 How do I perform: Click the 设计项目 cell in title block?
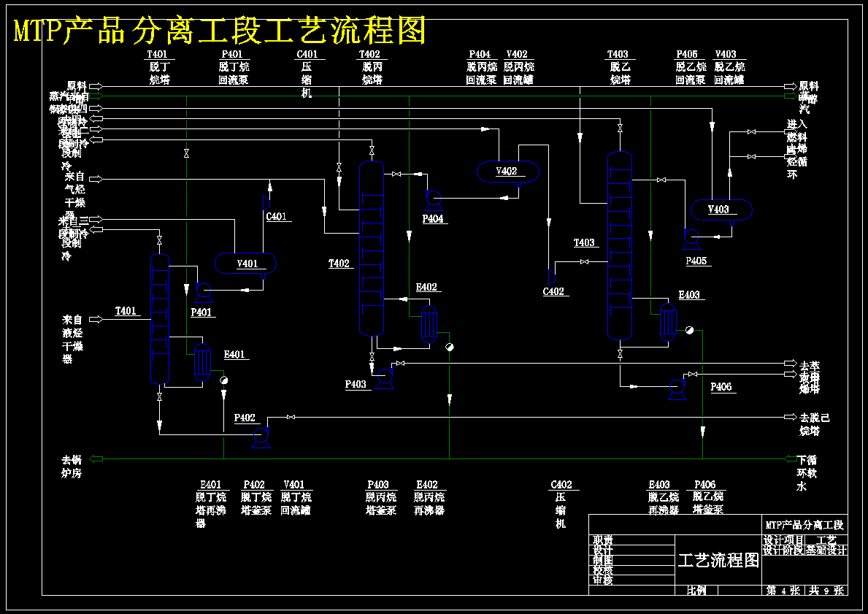click(x=783, y=540)
